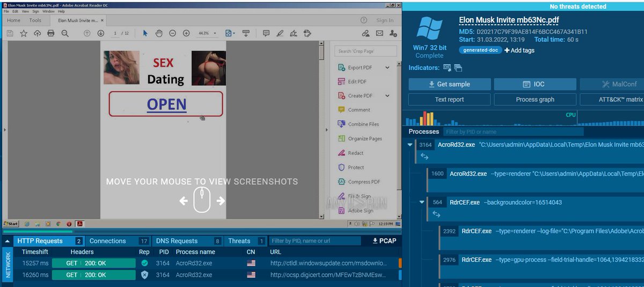Click the Get sample button
This screenshot has width=644, height=287.
450,84
